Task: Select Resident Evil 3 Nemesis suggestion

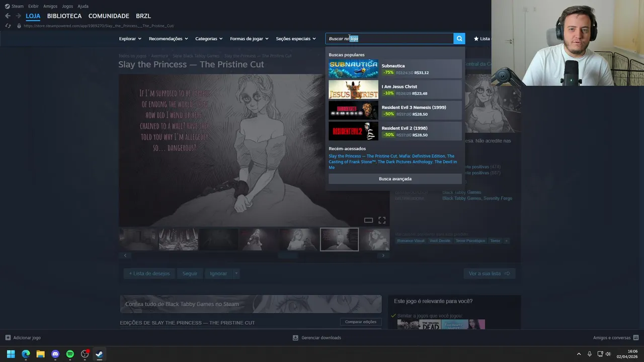Action: 395,111
